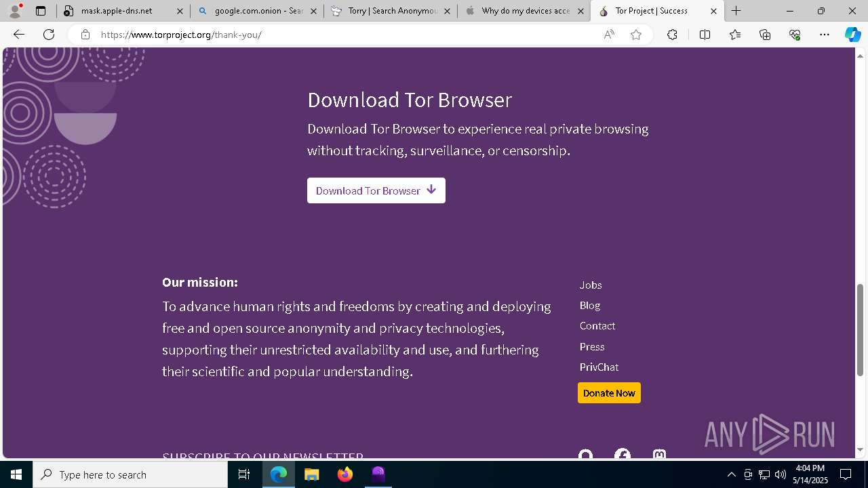Open the network status tray icon
This screenshot has width=868, height=488.
[x=764, y=474]
